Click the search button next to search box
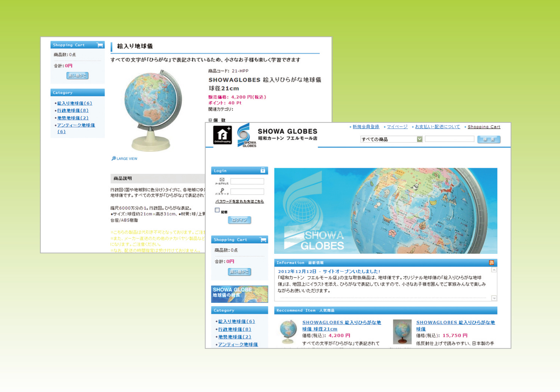The width and height of the screenshot is (560, 392). [x=488, y=139]
